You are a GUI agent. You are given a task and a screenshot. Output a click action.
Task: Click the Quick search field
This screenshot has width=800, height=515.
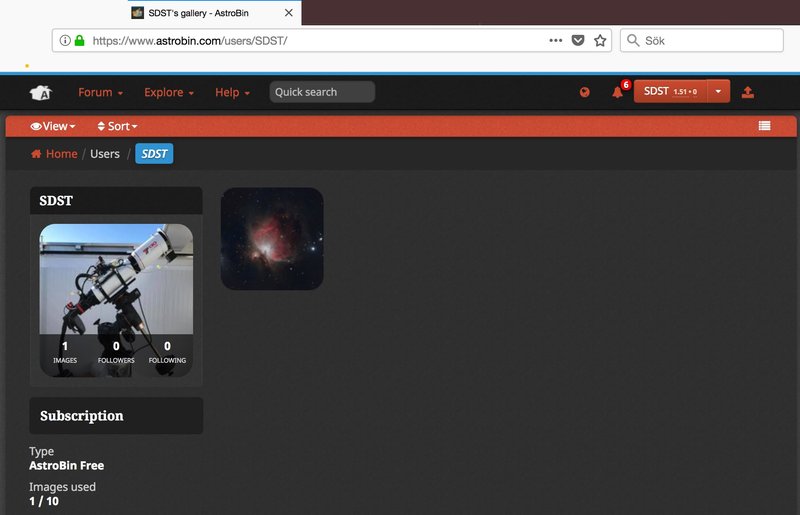321,92
